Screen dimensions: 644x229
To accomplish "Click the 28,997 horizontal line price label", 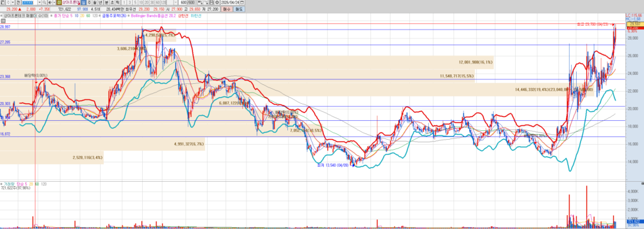I will tap(5, 26).
